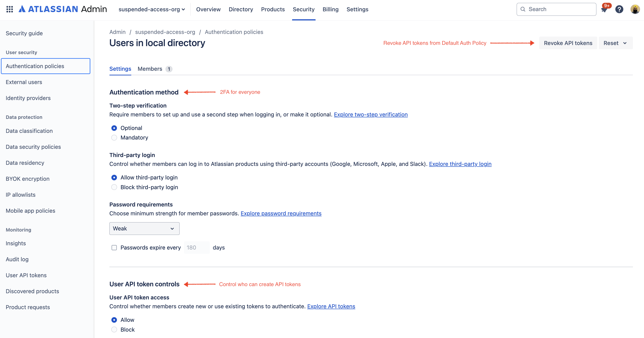Select Mandatory two-step verification
Screen dimensions: 644x338
point(114,138)
